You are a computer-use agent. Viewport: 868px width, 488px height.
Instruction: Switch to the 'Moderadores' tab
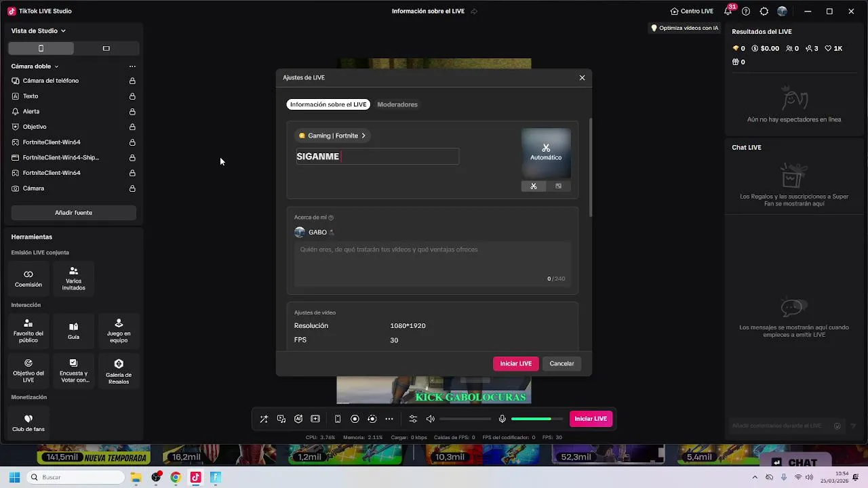397,104
